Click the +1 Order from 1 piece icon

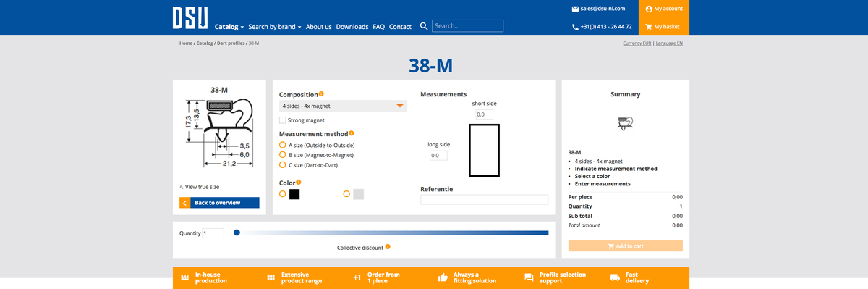tap(357, 277)
